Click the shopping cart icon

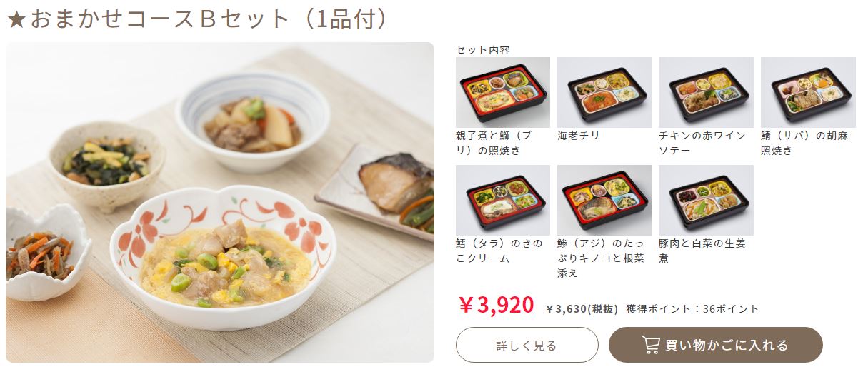point(651,345)
